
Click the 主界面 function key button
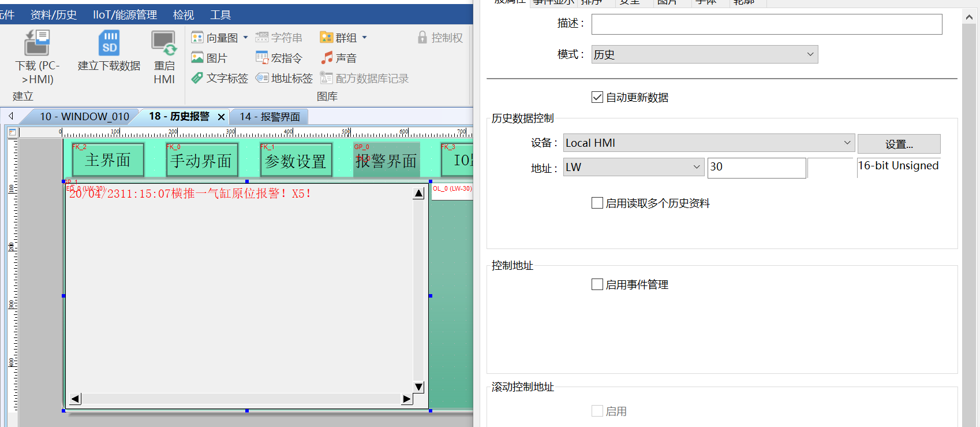point(108,160)
